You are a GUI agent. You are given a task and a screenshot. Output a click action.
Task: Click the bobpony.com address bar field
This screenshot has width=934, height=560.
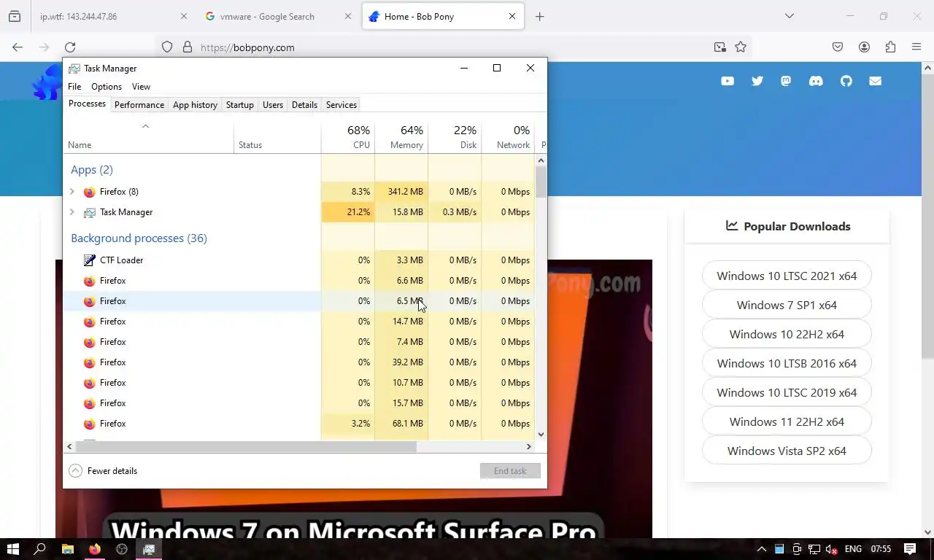[452, 47]
